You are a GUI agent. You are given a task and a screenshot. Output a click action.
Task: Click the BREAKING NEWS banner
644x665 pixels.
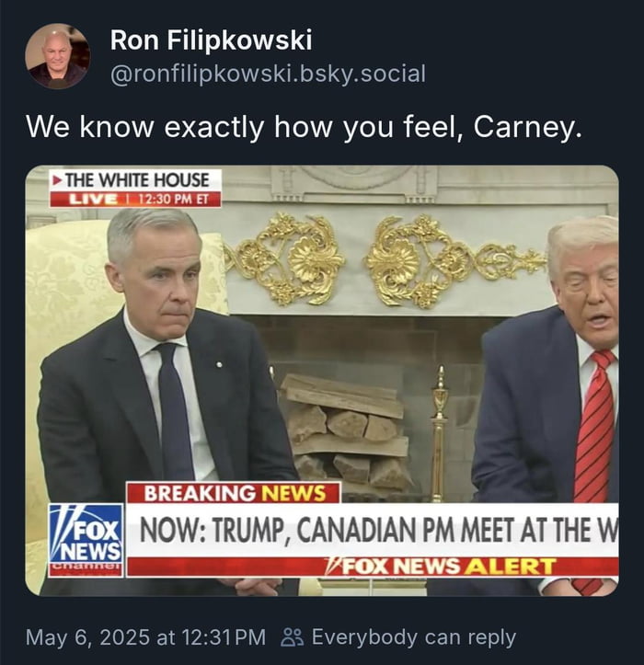235,493
